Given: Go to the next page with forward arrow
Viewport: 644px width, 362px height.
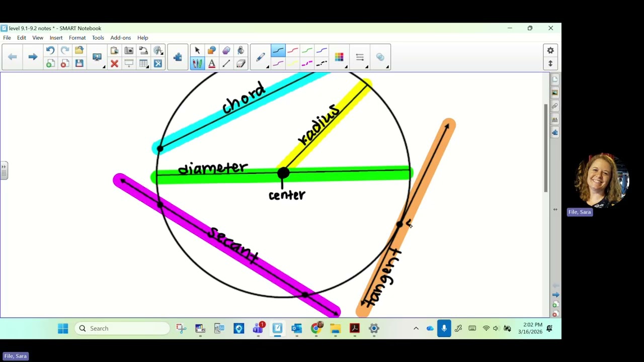Looking at the screenshot, I should 33,57.
